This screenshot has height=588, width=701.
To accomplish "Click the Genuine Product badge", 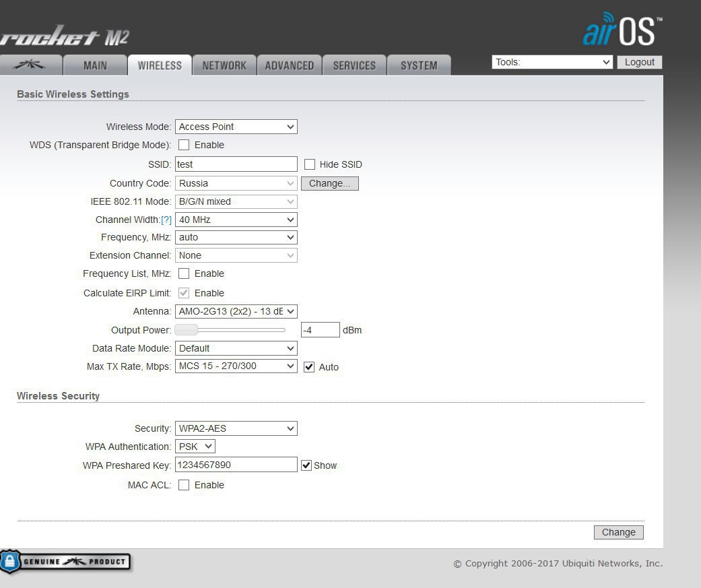I will [65, 562].
